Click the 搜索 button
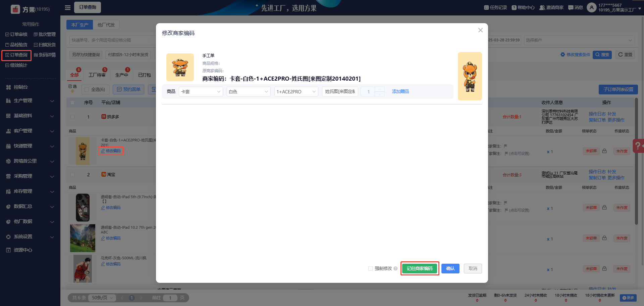This screenshot has width=644, height=306. (x=602, y=55)
